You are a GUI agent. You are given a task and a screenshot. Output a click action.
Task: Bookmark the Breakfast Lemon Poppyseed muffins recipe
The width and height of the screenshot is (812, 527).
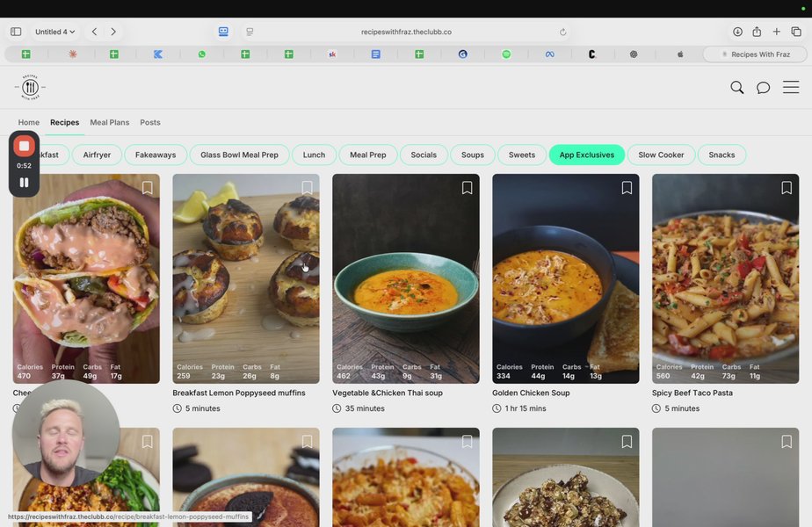pyautogui.click(x=307, y=188)
